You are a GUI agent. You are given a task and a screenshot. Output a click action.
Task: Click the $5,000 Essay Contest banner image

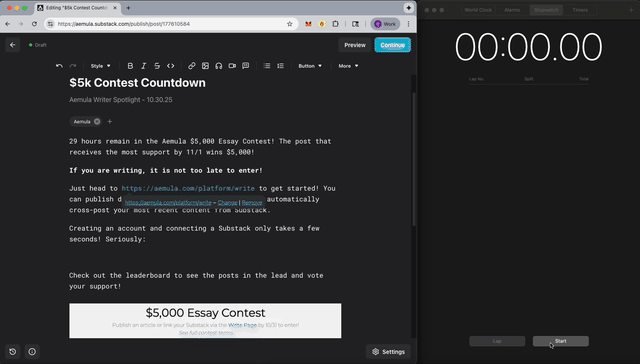point(205,320)
